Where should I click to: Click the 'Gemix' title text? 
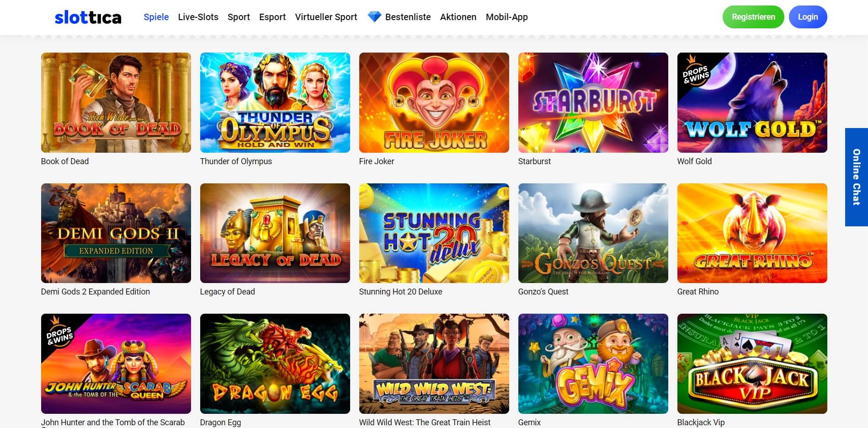click(x=529, y=423)
